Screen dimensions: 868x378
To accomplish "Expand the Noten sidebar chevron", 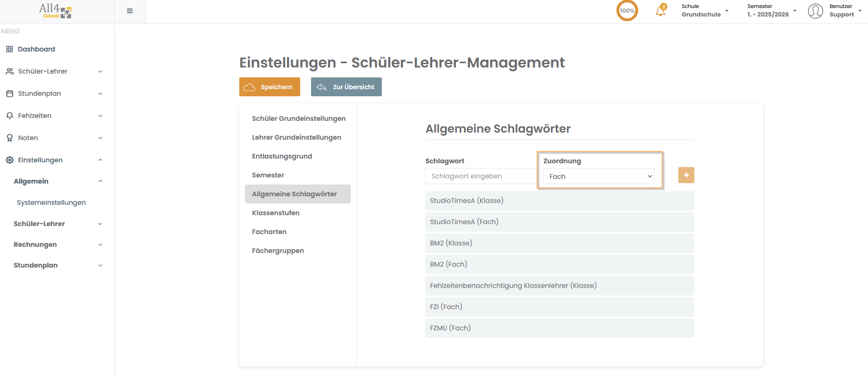I will [x=100, y=138].
